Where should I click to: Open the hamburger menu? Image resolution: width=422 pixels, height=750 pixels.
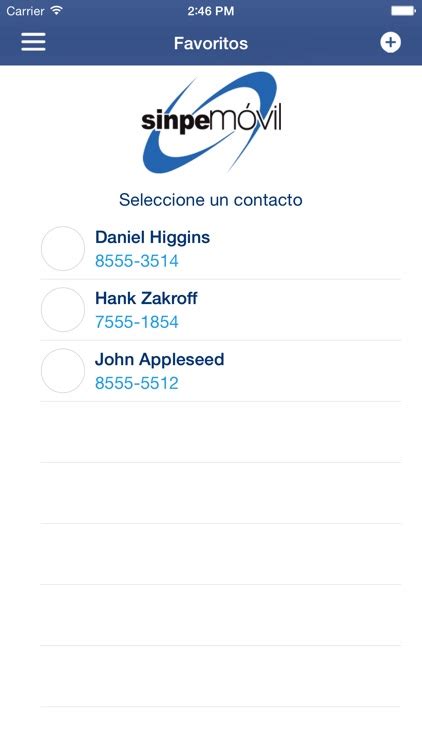tap(33, 42)
